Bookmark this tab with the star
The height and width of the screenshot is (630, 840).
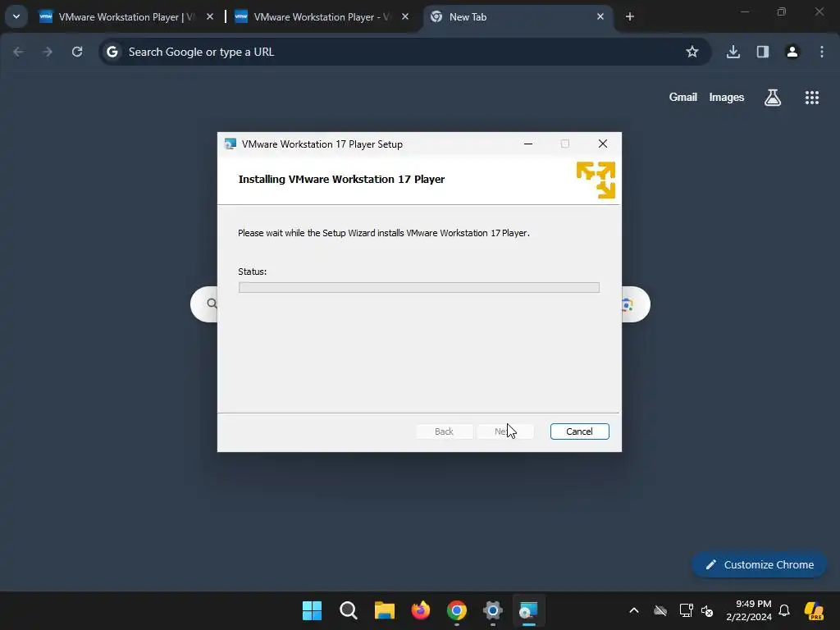[692, 52]
